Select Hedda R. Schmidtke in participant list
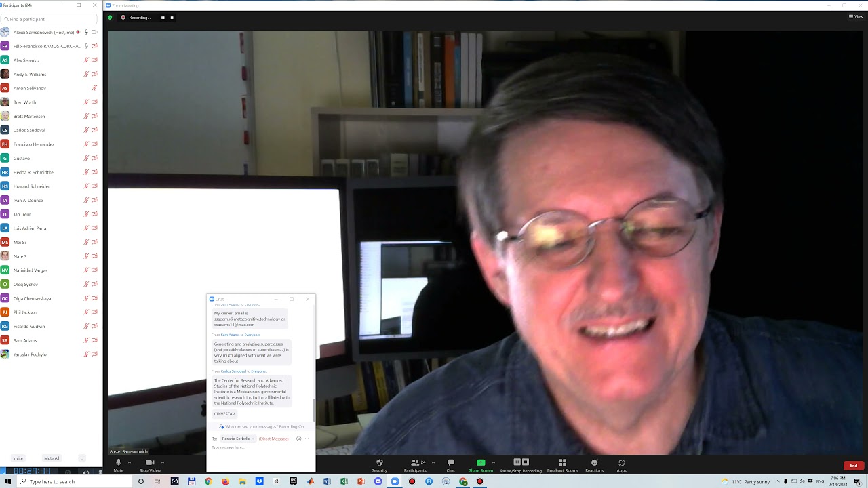 [x=51, y=172]
